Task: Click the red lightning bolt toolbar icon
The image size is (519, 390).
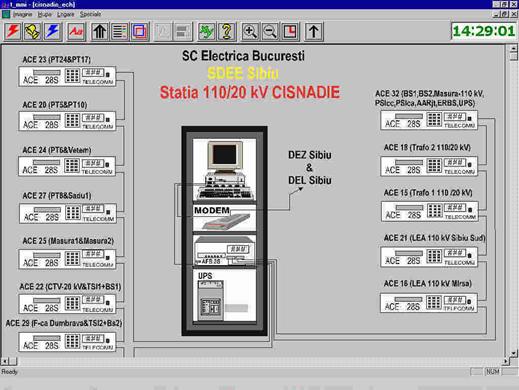Action: pos(13,32)
